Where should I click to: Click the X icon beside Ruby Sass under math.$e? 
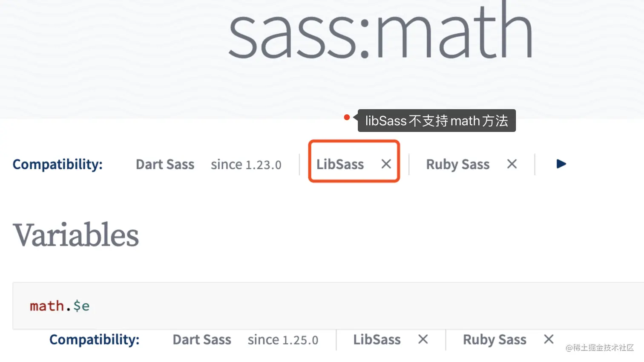(x=549, y=339)
